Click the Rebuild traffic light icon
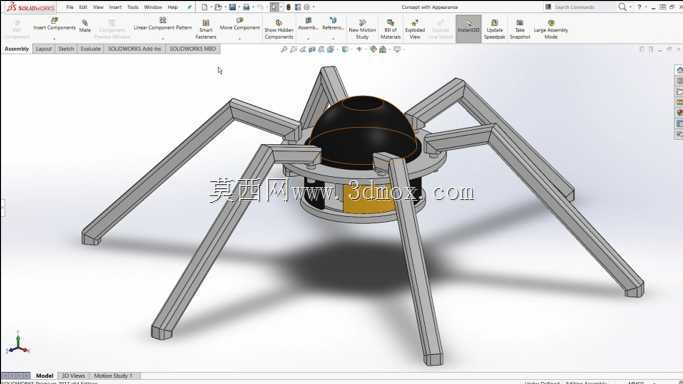 [288, 7]
